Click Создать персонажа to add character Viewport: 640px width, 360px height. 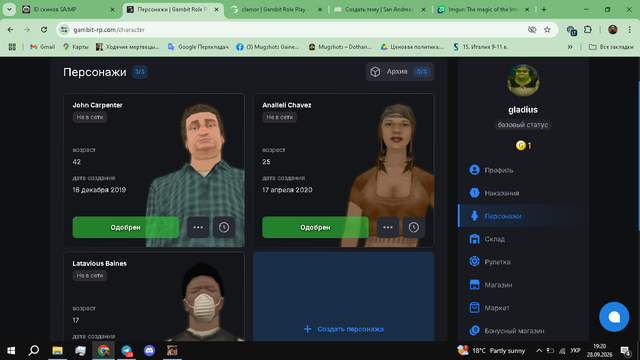click(344, 329)
